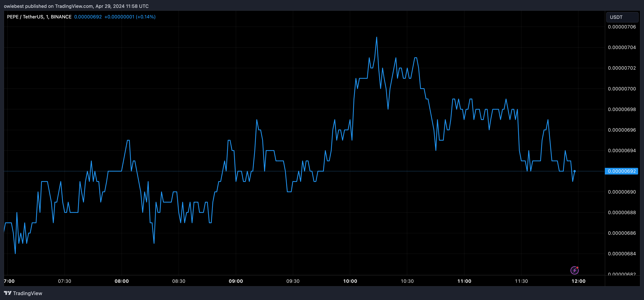Click the blue 0.00000692 value beside symbol
Screen dimensions: 644x300
(88, 17)
